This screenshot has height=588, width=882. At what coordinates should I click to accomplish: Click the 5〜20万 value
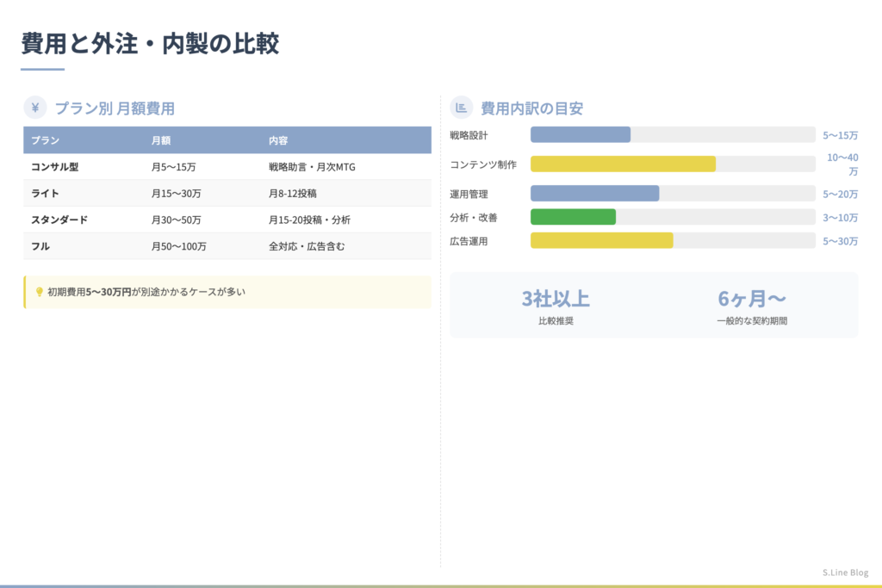[841, 195]
